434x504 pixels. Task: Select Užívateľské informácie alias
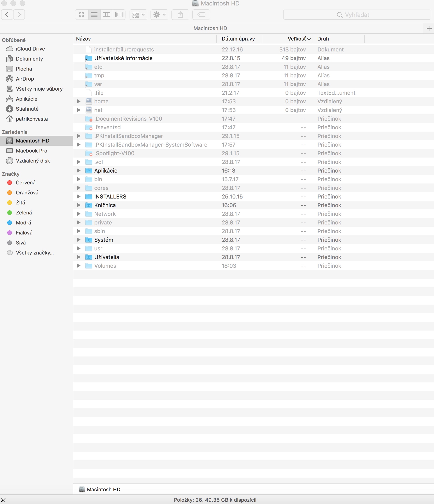point(253,58)
